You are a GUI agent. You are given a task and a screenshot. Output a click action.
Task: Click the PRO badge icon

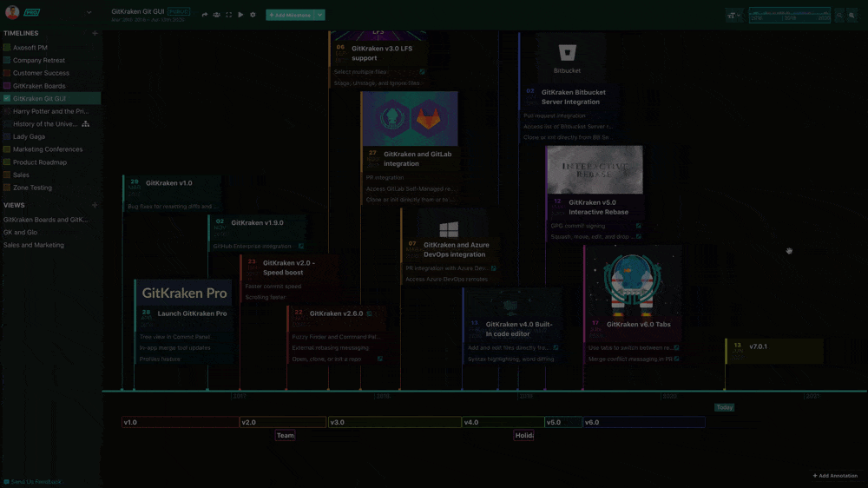31,12
